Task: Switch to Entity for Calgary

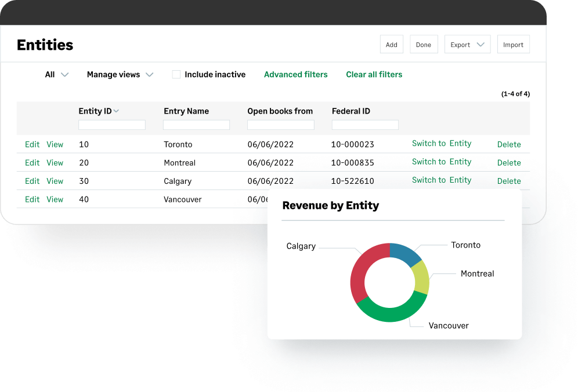Action: coord(442,180)
